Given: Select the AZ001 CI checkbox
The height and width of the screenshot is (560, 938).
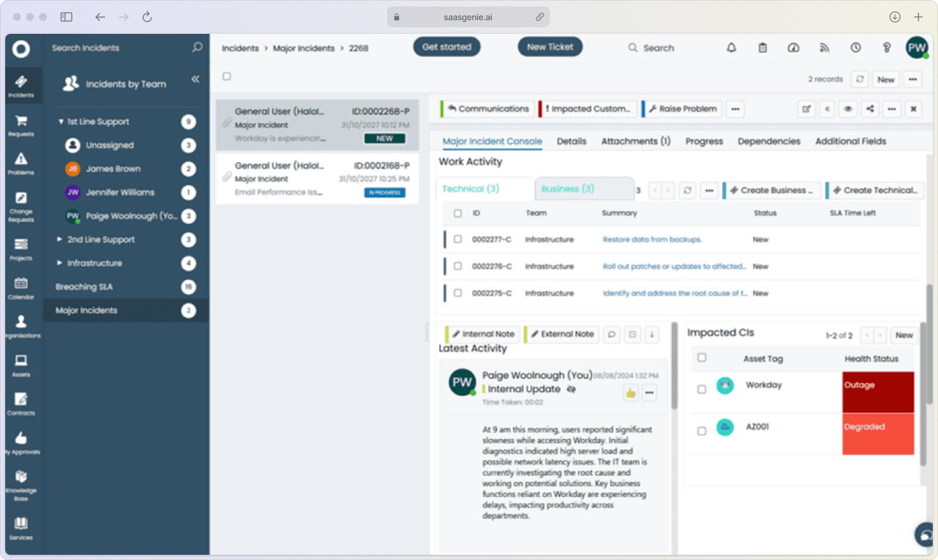Looking at the screenshot, I should [702, 431].
